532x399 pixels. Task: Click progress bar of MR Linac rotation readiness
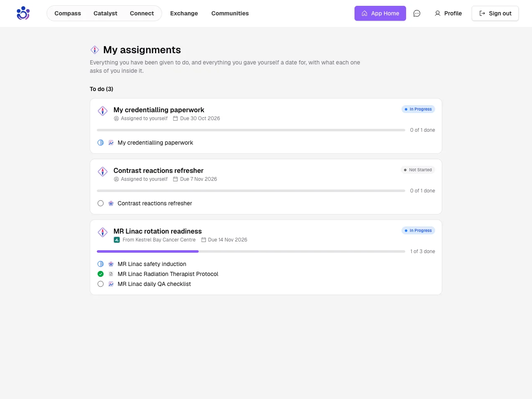[251, 251]
